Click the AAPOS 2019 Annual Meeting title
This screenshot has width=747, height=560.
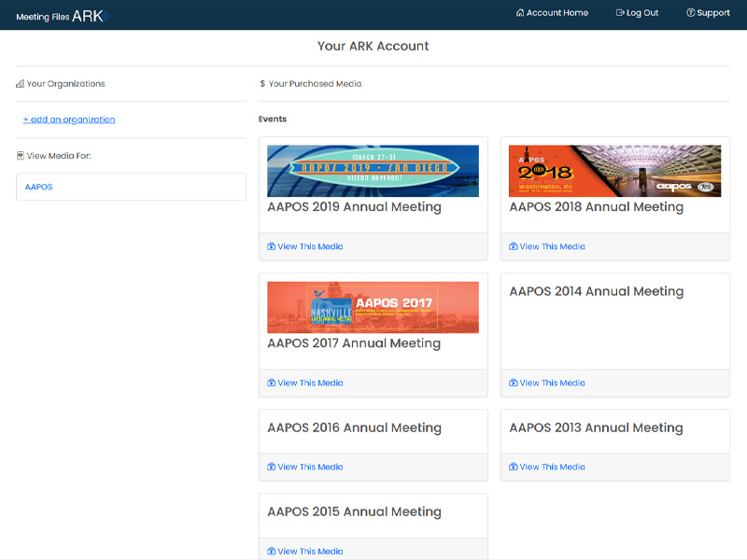(355, 206)
